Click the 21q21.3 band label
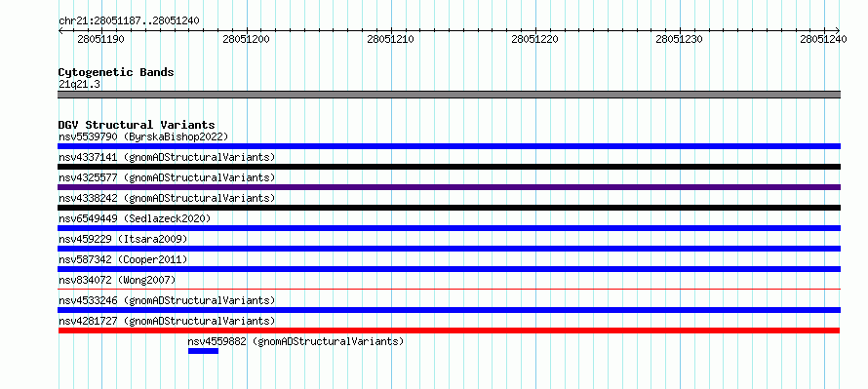 (79, 84)
